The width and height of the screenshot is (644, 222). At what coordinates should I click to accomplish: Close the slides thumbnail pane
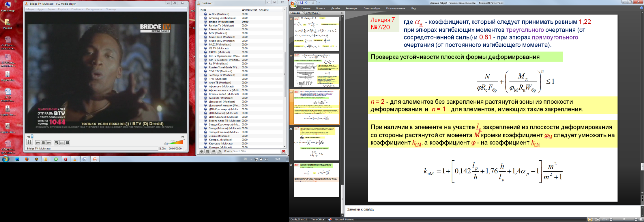tap(342, 13)
